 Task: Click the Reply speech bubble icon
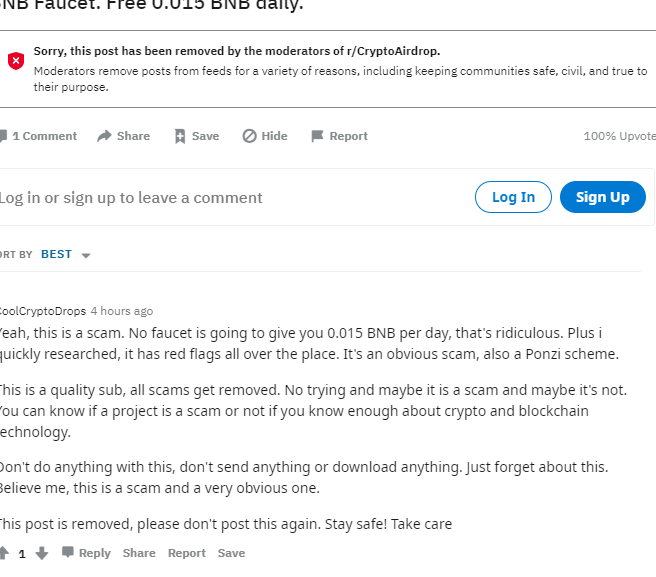68,553
